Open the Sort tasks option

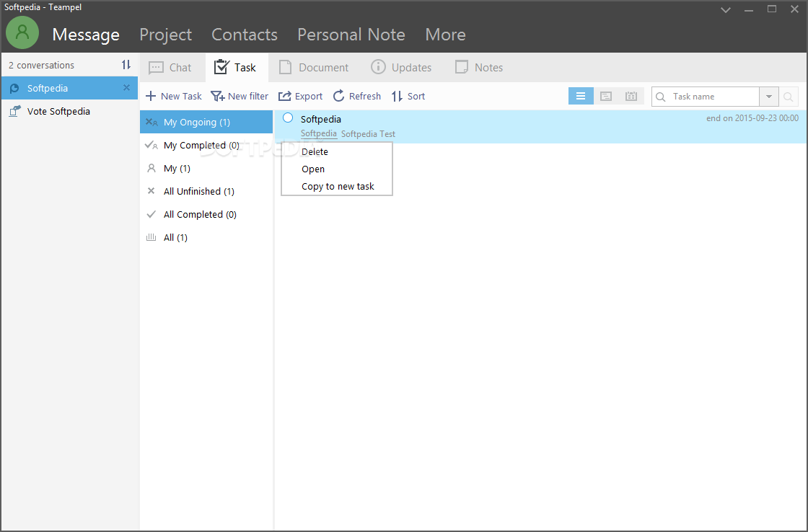click(x=408, y=97)
